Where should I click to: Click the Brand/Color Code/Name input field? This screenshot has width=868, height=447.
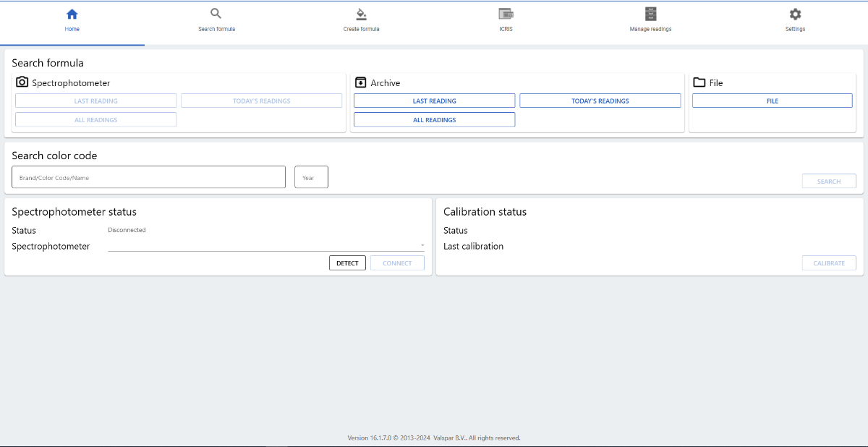[x=148, y=176]
